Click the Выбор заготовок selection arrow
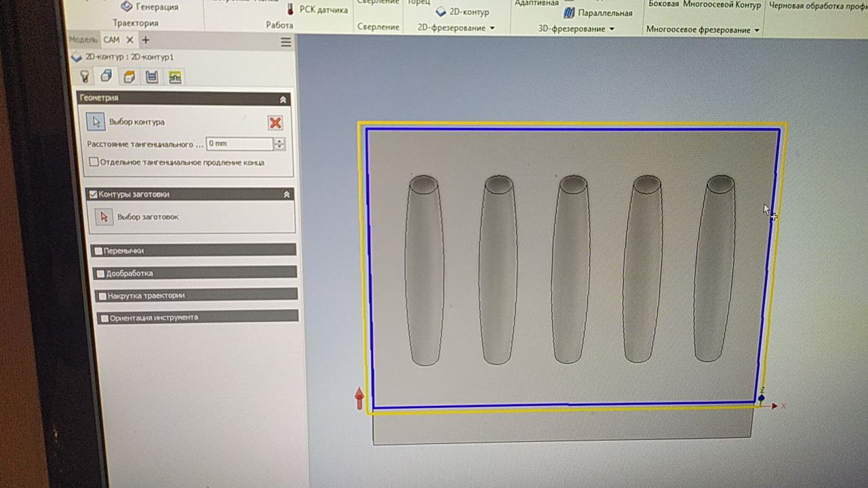 point(104,217)
